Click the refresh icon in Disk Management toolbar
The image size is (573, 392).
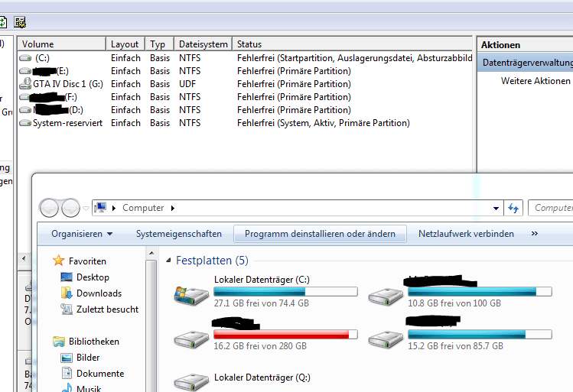coord(2,22)
